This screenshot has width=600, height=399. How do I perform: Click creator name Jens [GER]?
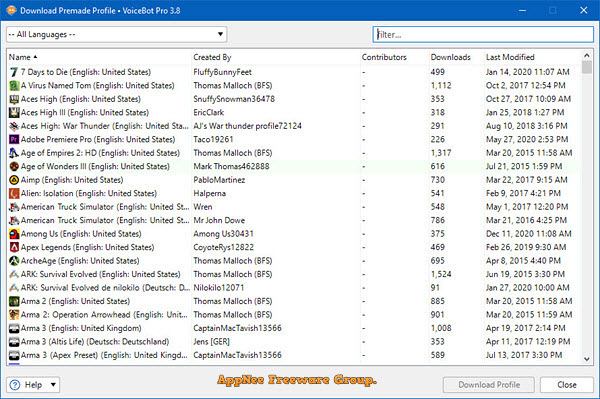(x=212, y=342)
